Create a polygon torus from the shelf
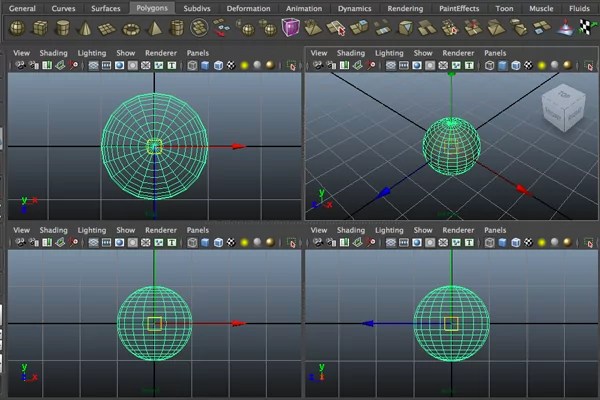600x400 pixels. (x=131, y=29)
